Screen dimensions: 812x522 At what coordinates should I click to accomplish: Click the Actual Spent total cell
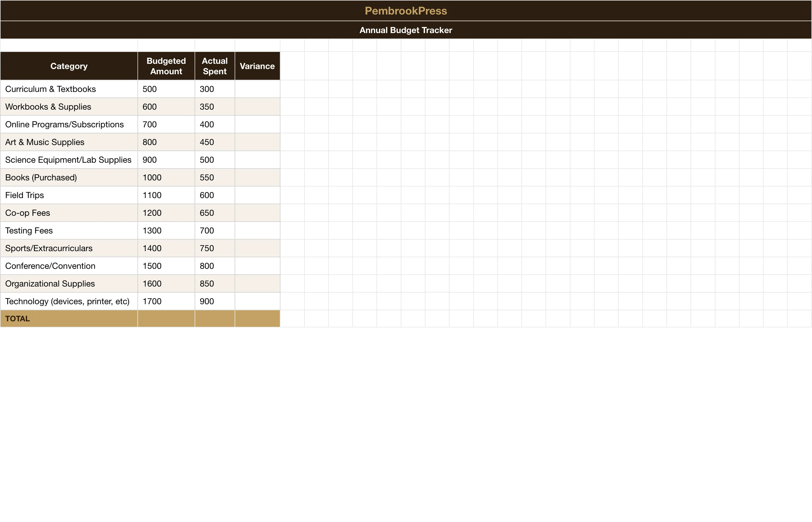point(215,319)
